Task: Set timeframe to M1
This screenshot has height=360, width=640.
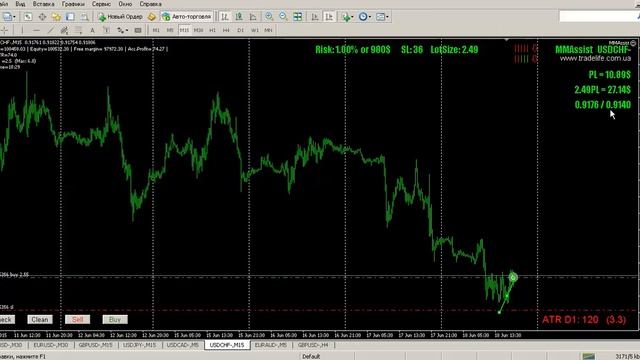Action: [156, 30]
